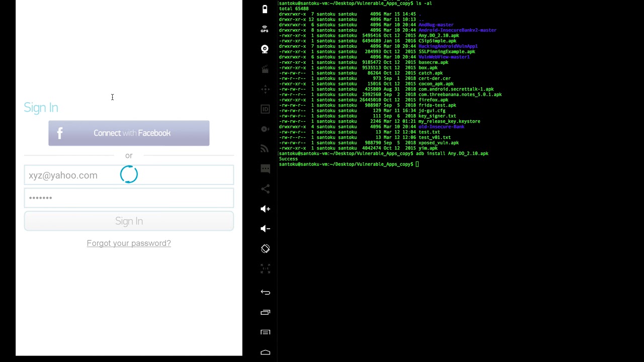Click CSipSimple.apk file name in terminal
The image size is (644, 362).
(437, 41)
